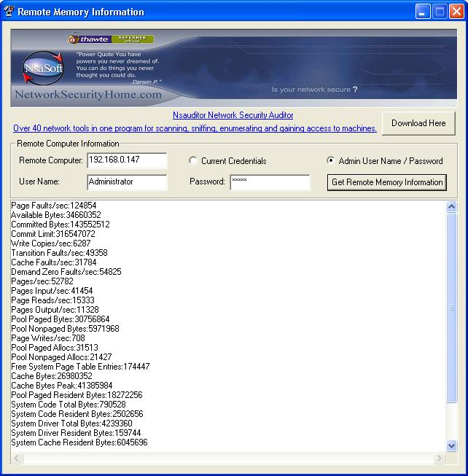Image resolution: width=468 pixels, height=476 pixels.
Task: Click vertical scrollbar up arrow
Action: point(451,207)
